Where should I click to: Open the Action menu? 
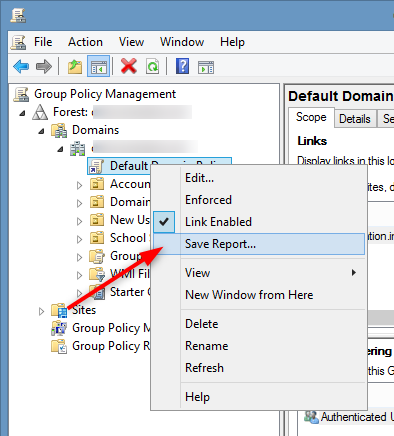coord(85,42)
